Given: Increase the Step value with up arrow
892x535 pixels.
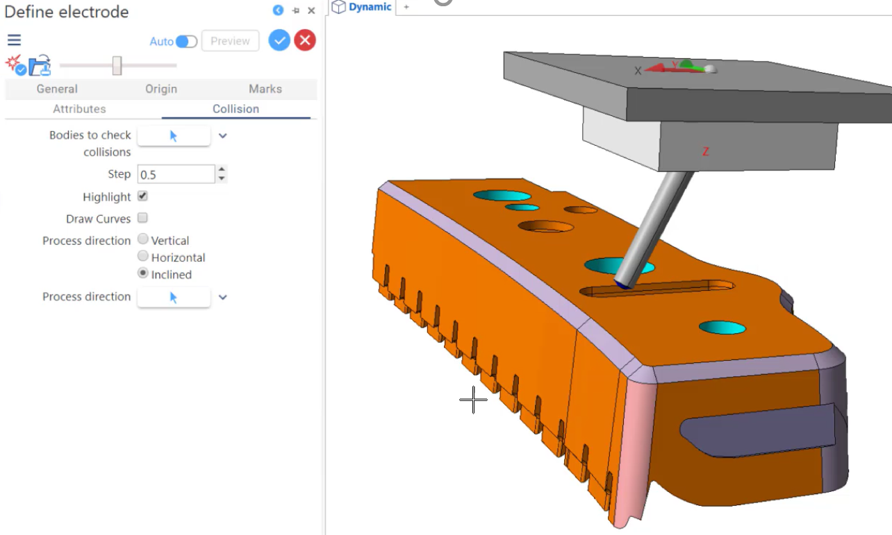Looking at the screenshot, I should [221, 170].
